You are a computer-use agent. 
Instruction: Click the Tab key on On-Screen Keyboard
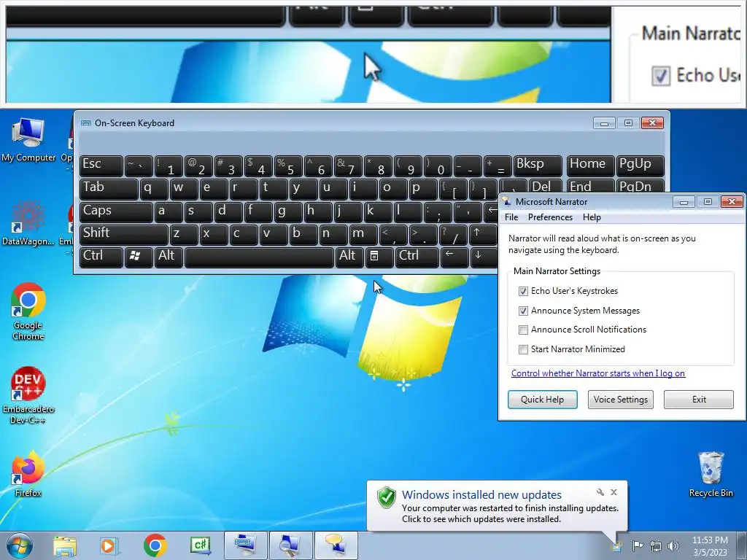coord(109,188)
